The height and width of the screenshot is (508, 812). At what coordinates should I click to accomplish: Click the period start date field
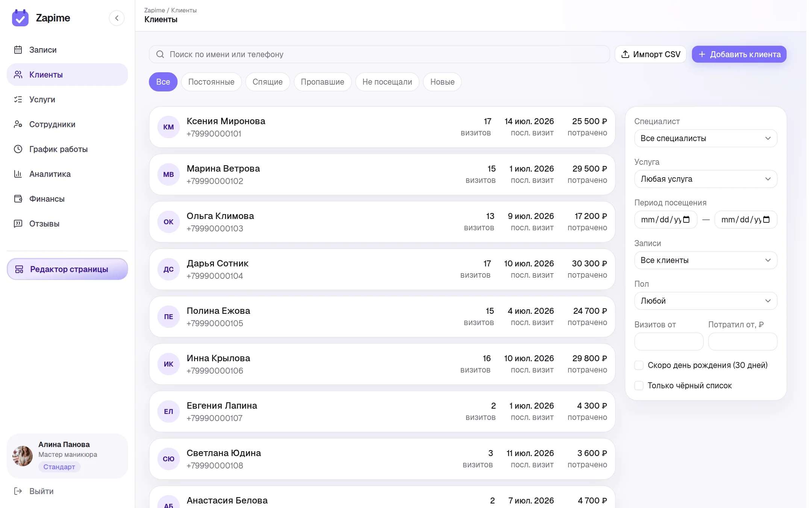tap(666, 219)
